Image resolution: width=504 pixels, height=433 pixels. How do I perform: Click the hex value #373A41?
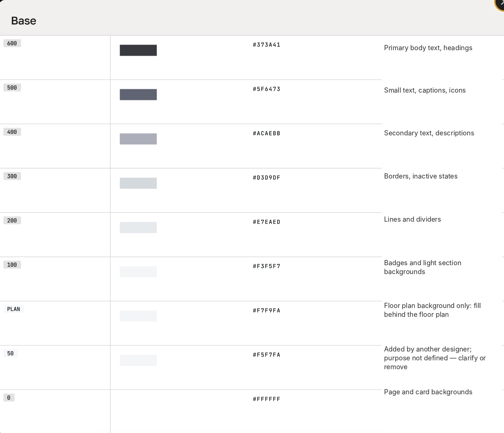pyautogui.click(x=266, y=45)
